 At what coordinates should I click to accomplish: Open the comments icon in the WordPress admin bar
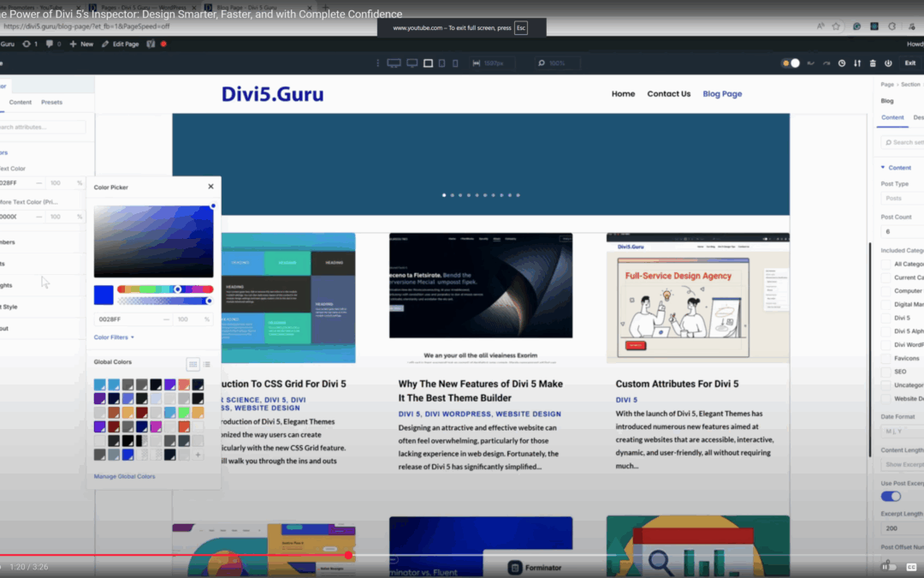(x=51, y=43)
